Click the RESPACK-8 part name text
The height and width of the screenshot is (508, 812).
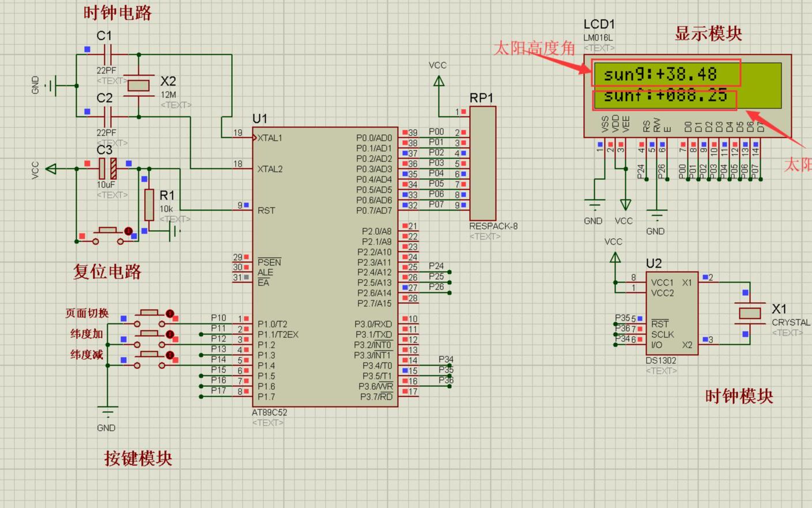[x=493, y=226]
